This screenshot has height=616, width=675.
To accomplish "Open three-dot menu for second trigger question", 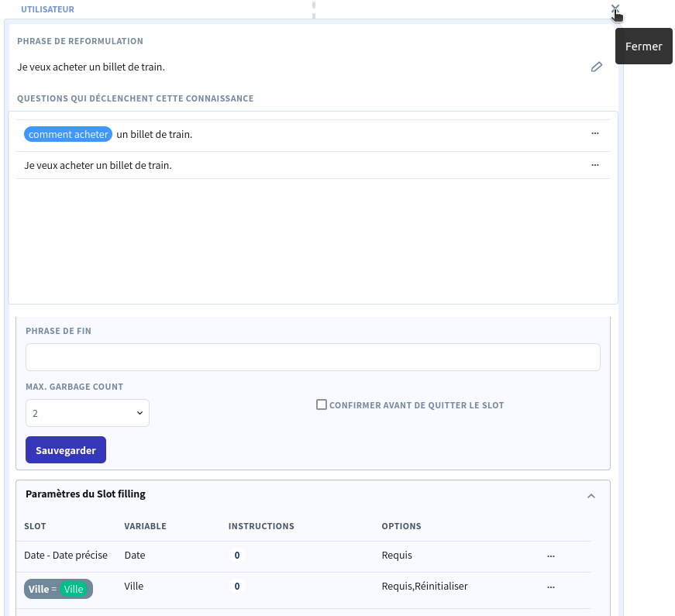I will 595,165.
